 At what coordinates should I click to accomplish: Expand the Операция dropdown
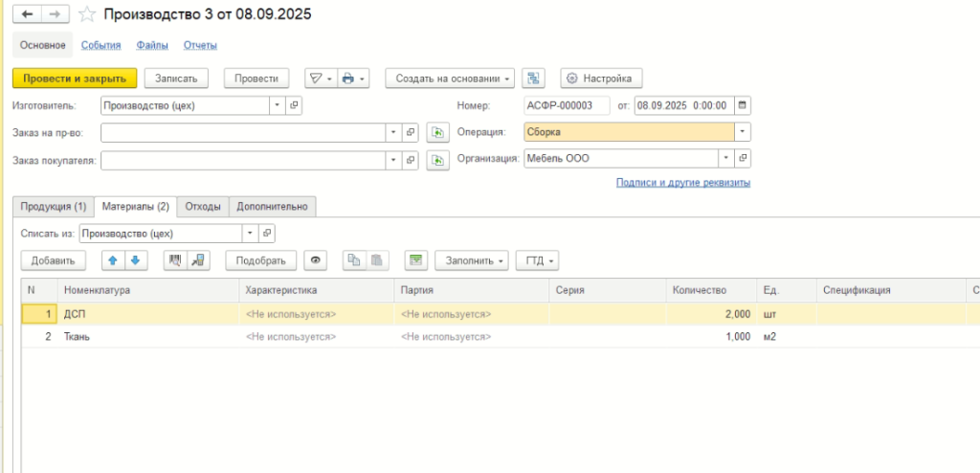[x=743, y=132]
